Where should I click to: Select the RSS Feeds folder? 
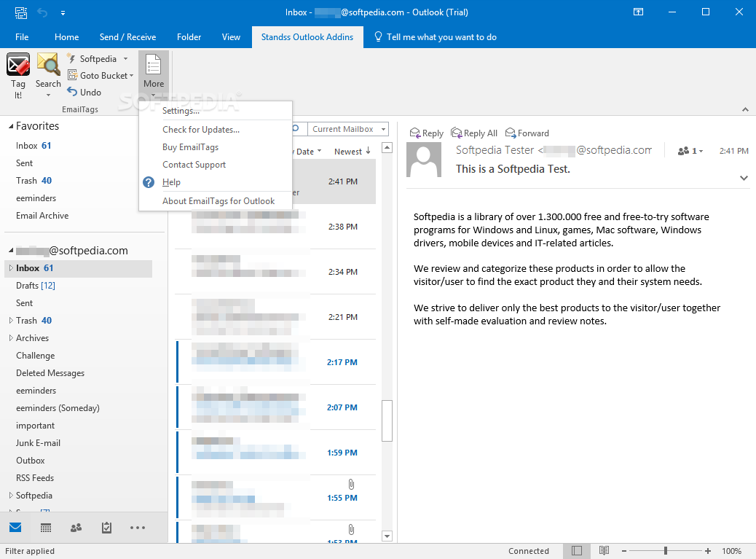click(35, 478)
